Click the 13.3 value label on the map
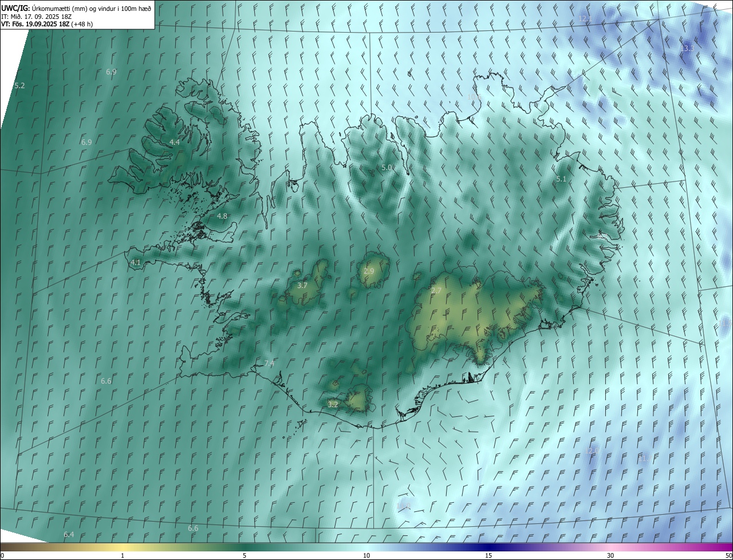 click(687, 49)
